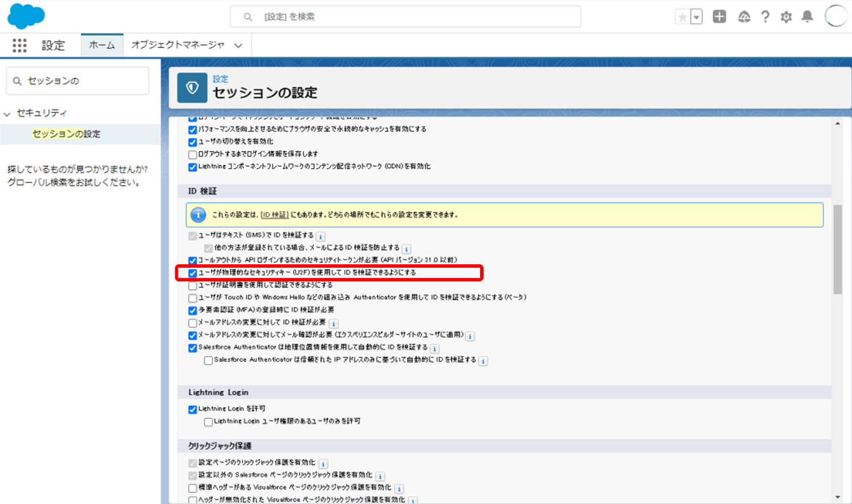Open the Trailhead guidance icon

(744, 17)
